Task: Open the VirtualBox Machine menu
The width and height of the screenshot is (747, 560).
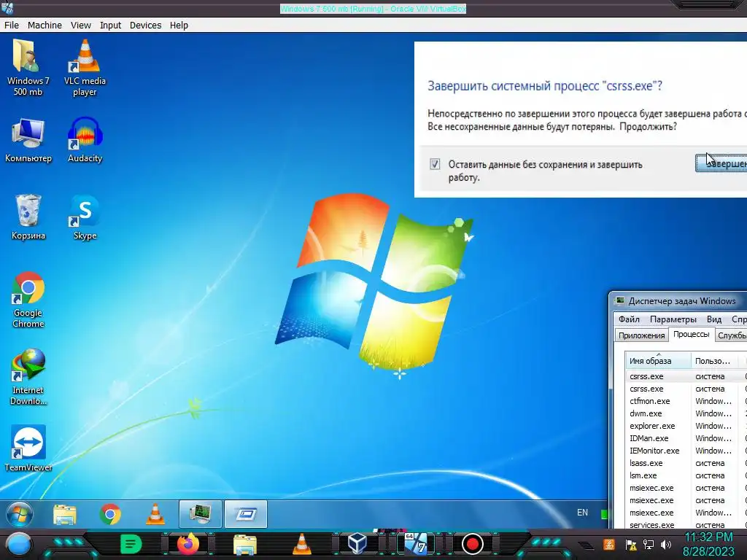Action: pyautogui.click(x=44, y=26)
